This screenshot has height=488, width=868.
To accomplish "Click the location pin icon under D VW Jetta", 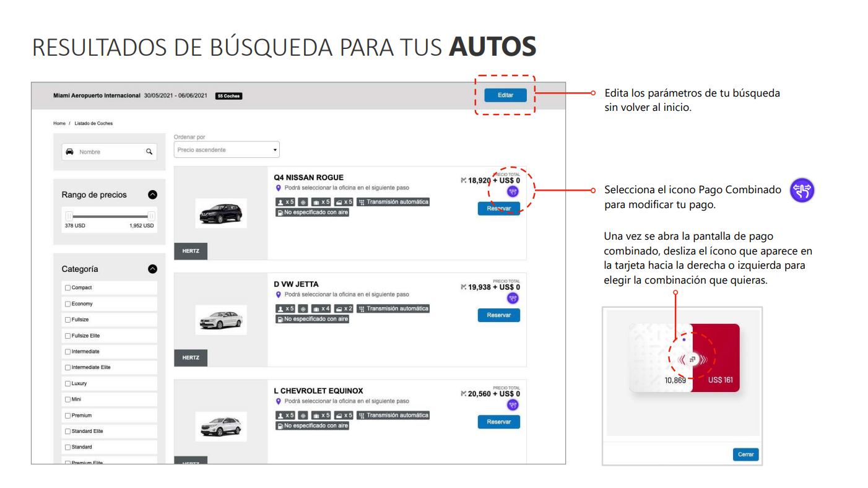I will pos(279,295).
